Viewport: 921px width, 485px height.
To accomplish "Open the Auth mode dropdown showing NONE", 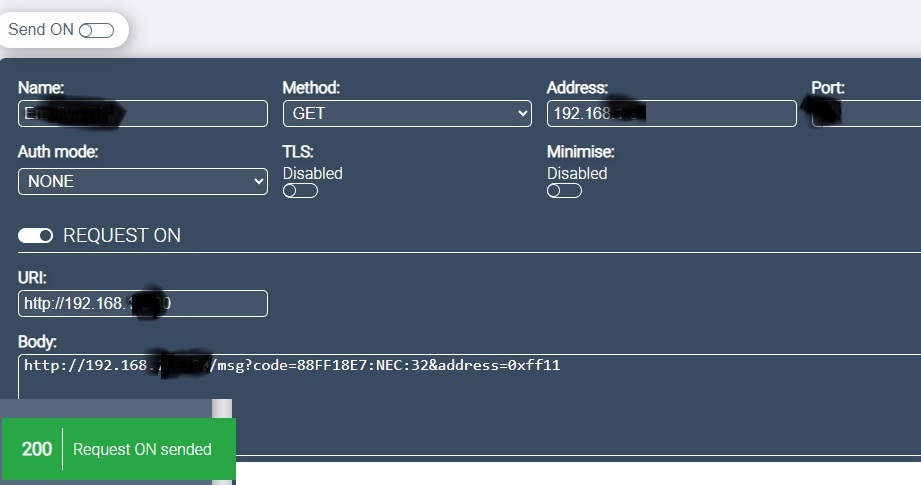I will pyautogui.click(x=143, y=181).
